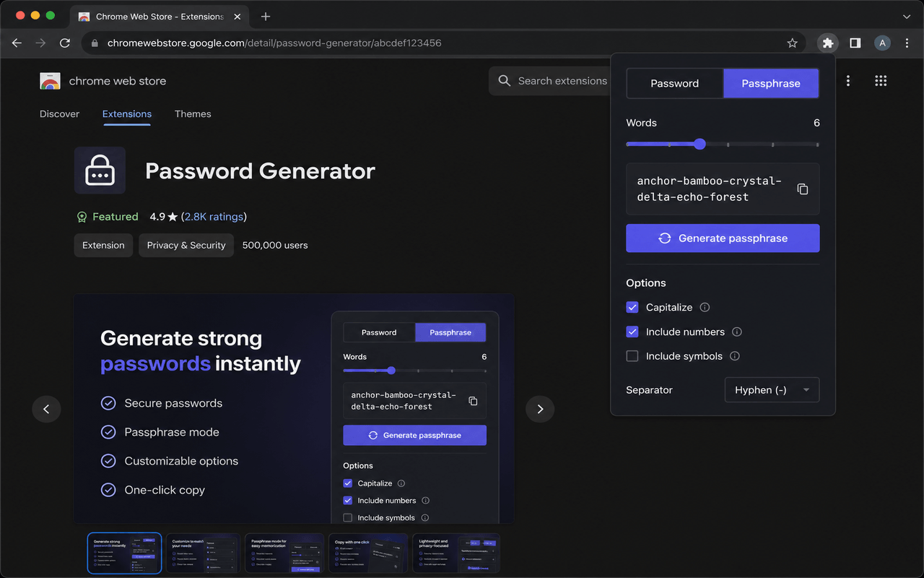The width and height of the screenshot is (924, 578).
Task: Reload the page with refresh icon
Action: (x=65, y=43)
